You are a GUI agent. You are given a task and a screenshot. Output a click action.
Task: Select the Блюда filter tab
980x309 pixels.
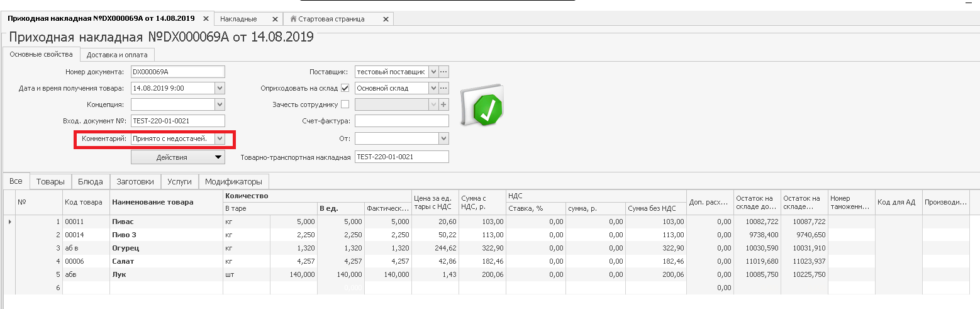pyautogui.click(x=91, y=182)
